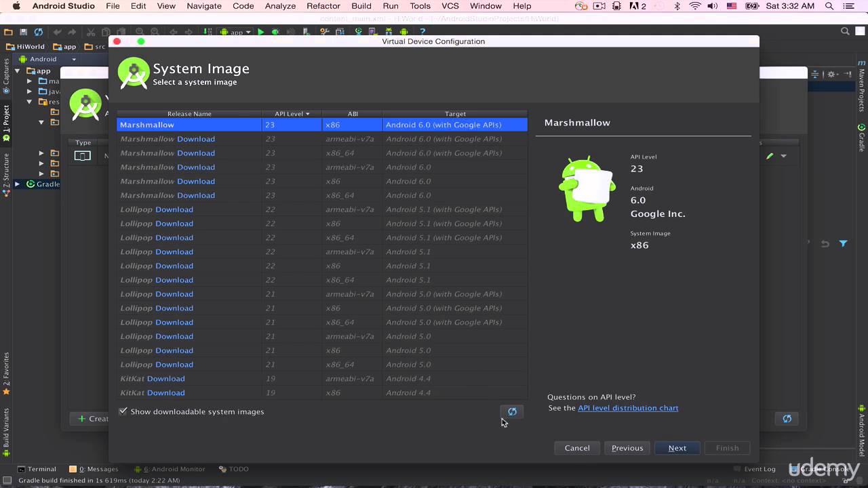Click the Make Project icon

point(208,32)
